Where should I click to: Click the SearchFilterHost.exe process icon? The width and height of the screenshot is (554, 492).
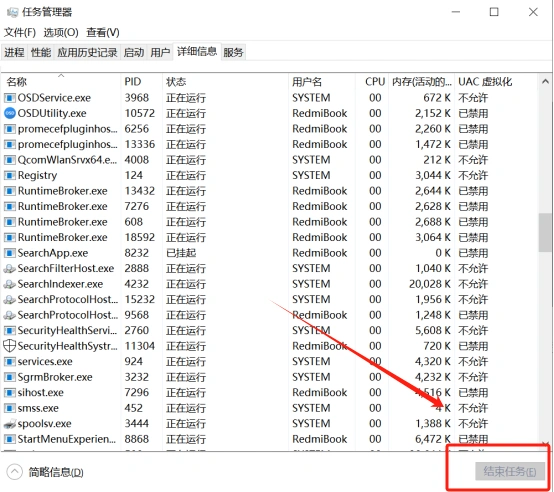tap(10, 268)
